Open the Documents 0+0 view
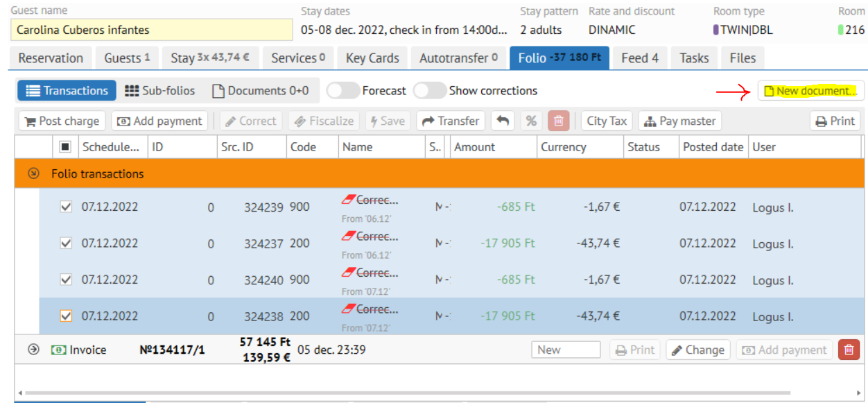Image resolution: width=868 pixels, height=403 pixels. tap(260, 91)
